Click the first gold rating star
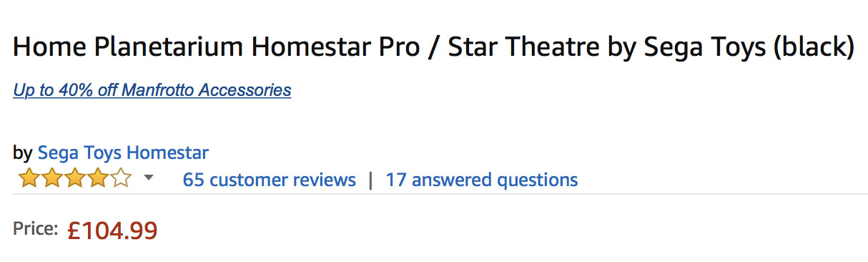Image resolution: width=868 pixels, height=262 pixels. 30,178
